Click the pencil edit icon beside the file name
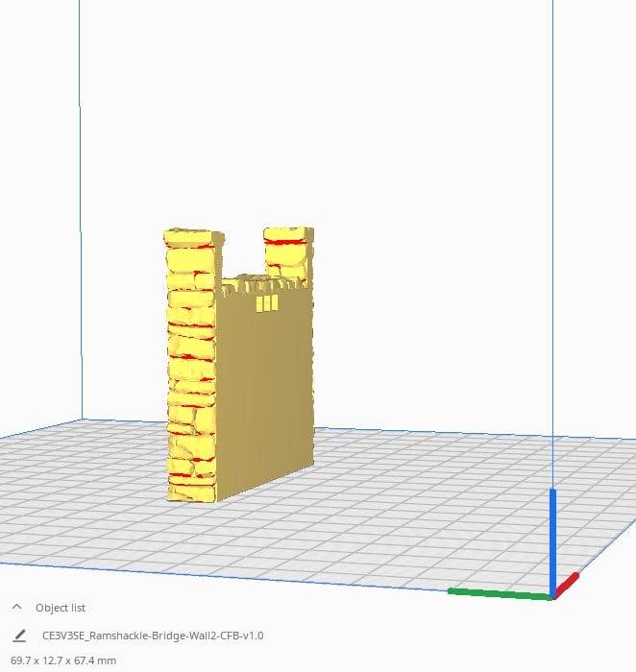Image resolution: width=636 pixels, height=672 pixels. 19,636
